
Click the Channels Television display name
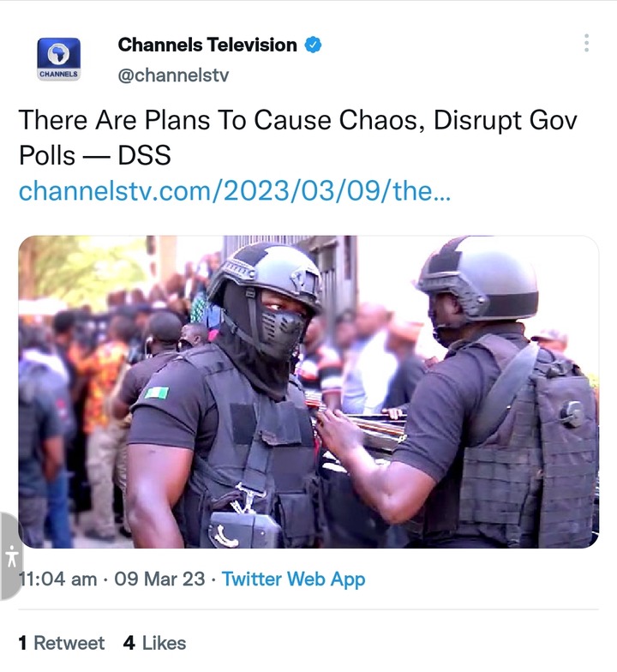click(207, 45)
